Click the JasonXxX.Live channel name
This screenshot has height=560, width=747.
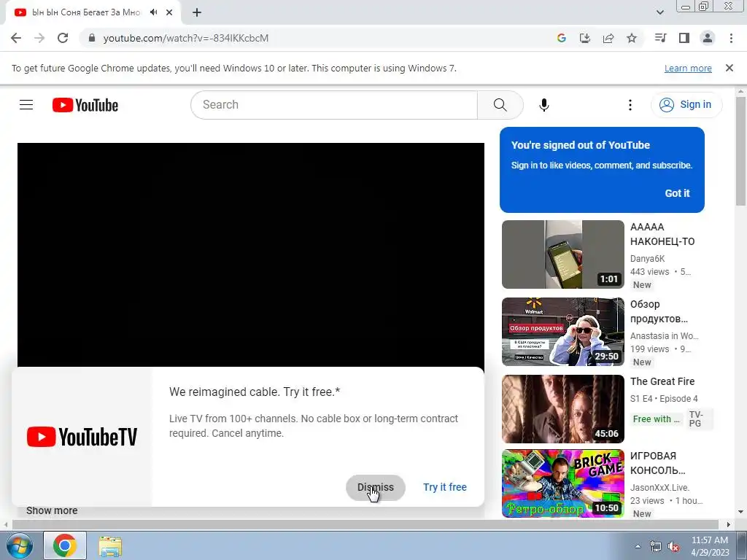pyautogui.click(x=659, y=488)
